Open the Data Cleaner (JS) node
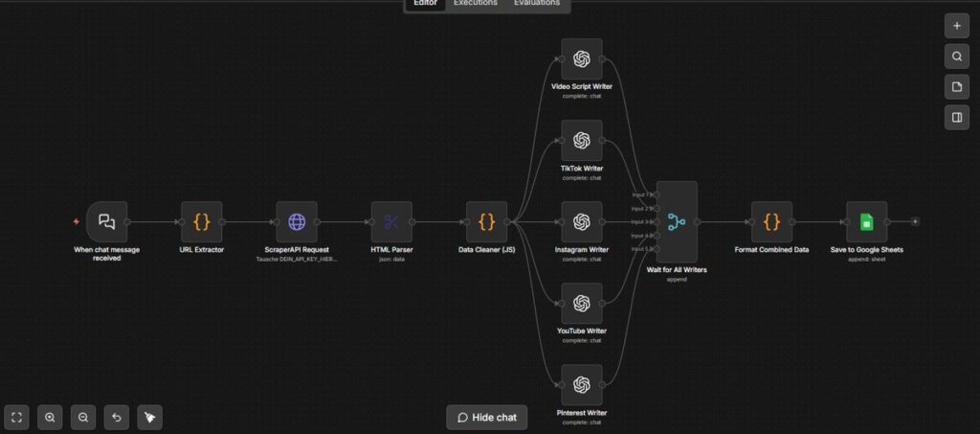Viewport: 980px width, 434px height. [487, 221]
